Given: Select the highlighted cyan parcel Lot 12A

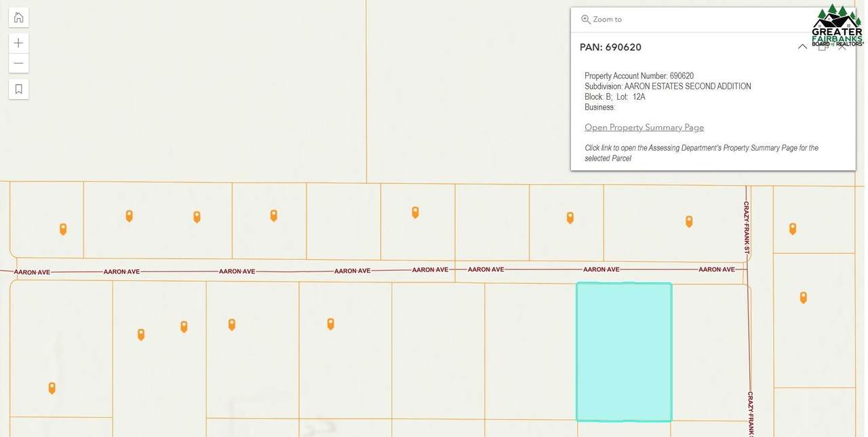Looking at the screenshot, I should [624, 351].
